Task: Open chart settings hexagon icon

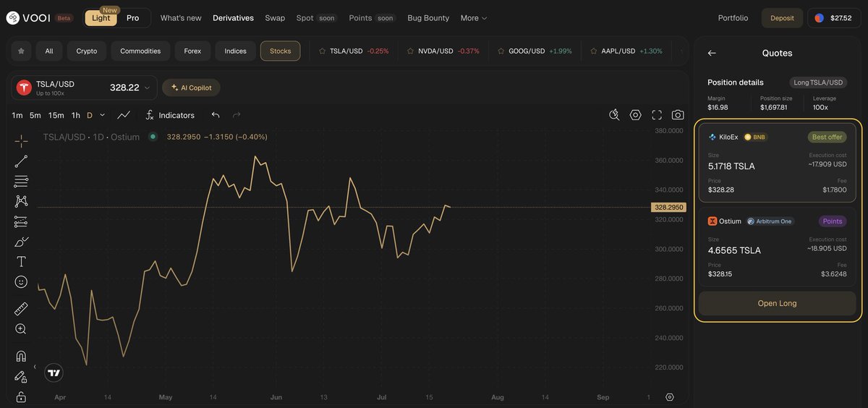Action: pyautogui.click(x=636, y=115)
